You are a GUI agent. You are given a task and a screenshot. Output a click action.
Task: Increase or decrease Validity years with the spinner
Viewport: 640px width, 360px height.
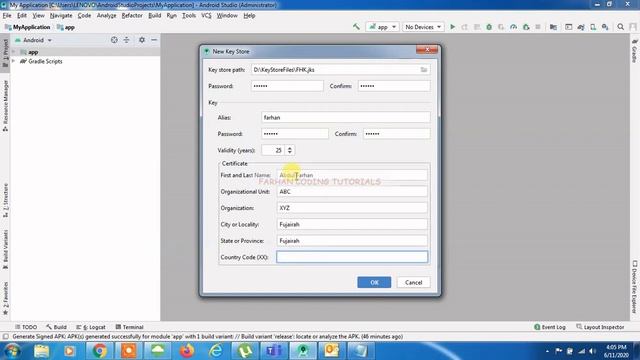(289, 150)
